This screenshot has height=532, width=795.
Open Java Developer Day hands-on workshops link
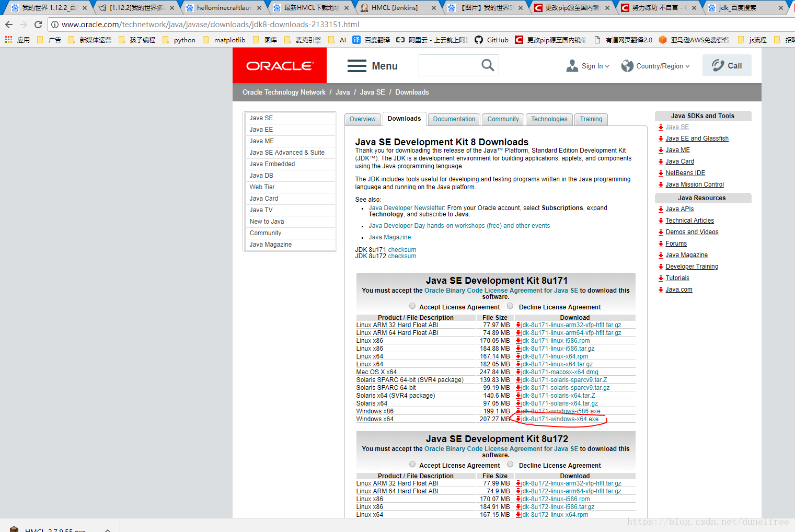[459, 226]
